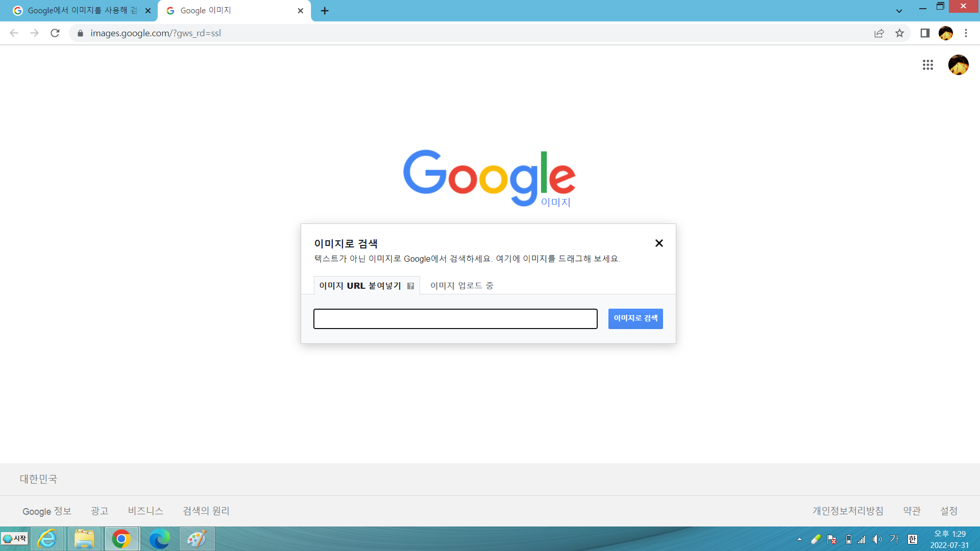Click the pen-like tray icon
The height and width of the screenshot is (551, 980).
816,539
